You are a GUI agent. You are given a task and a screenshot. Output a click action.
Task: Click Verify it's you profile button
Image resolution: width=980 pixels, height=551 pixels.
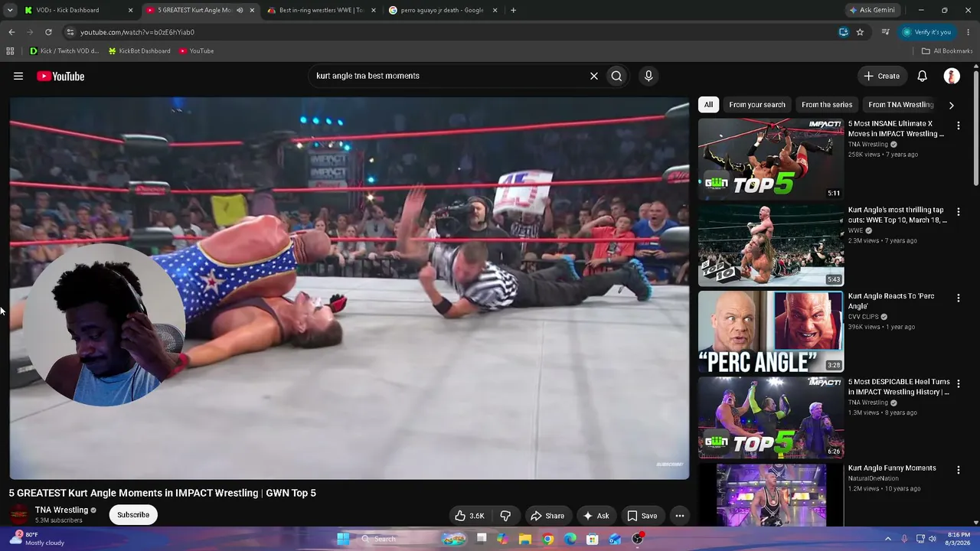point(926,32)
